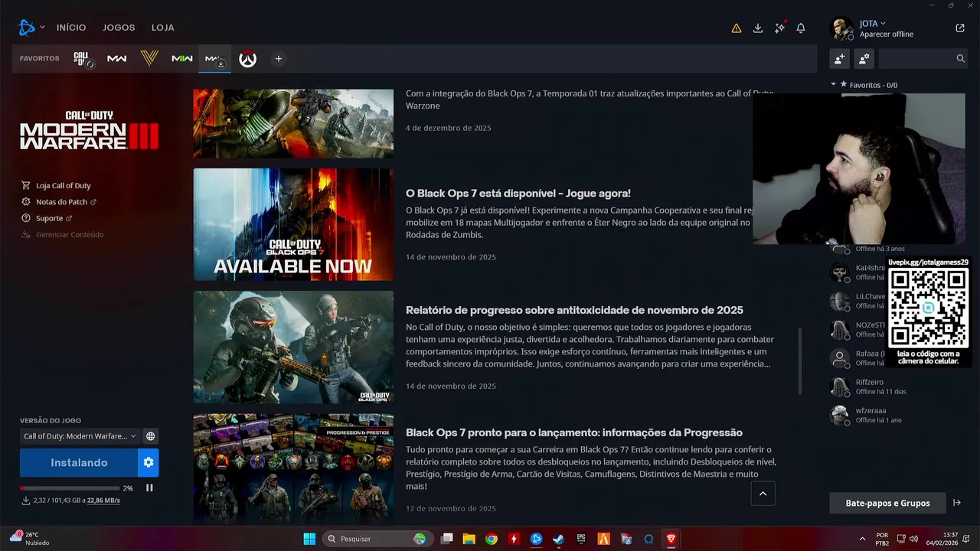
Task: Collapse the social panel arrow
Action: [x=957, y=503]
